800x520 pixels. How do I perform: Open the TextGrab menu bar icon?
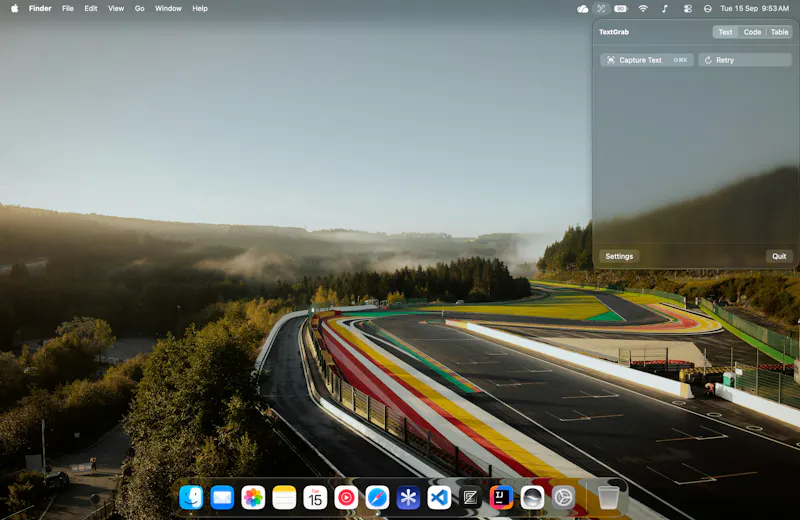[602, 9]
